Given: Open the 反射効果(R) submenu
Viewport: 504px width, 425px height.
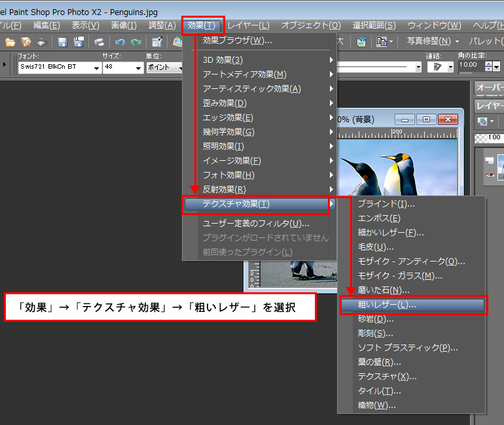Looking at the screenshot, I should pyautogui.click(x=259, y=190).
